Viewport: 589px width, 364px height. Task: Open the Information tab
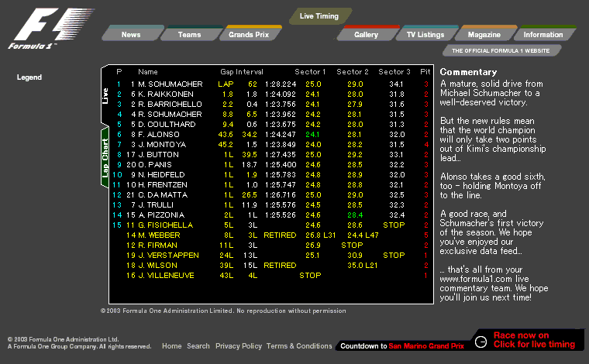point(543,35)
